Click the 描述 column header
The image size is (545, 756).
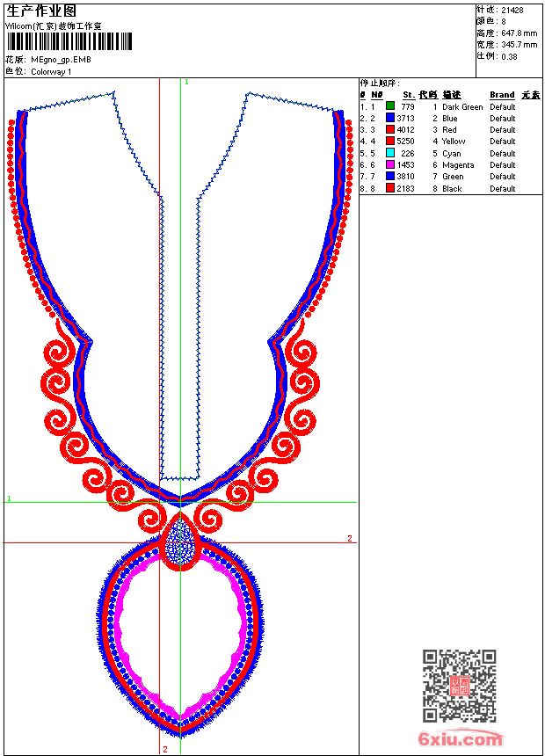click(451, 95)
